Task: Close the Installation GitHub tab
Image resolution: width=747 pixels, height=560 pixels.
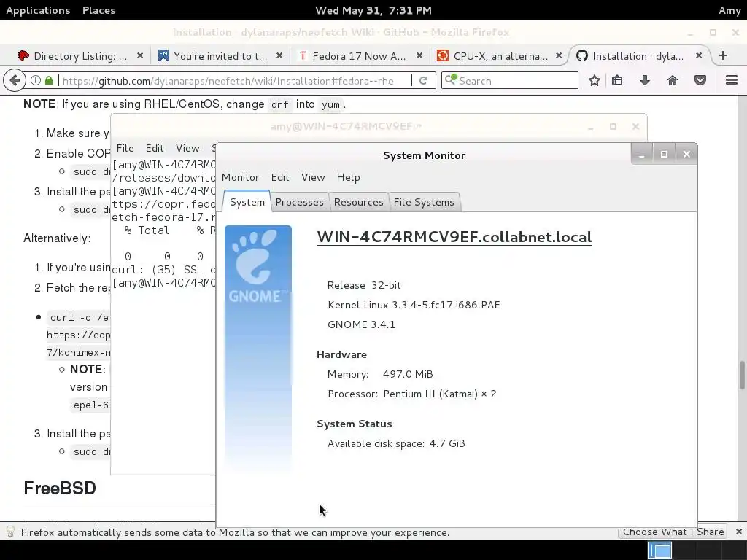Action: [x=698, y=55]
